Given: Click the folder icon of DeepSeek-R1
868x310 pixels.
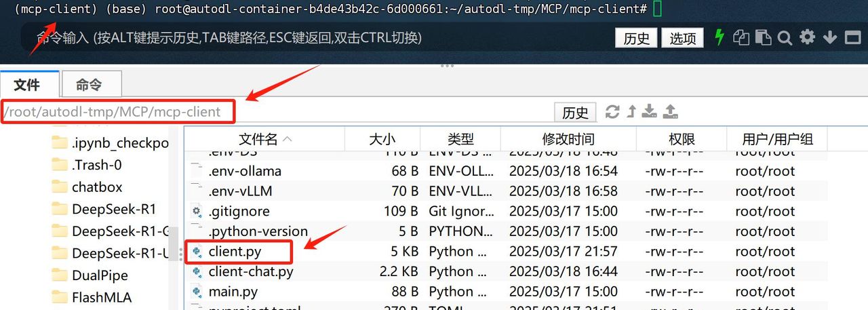Looking at the screenshot, I should click(60, 209).
